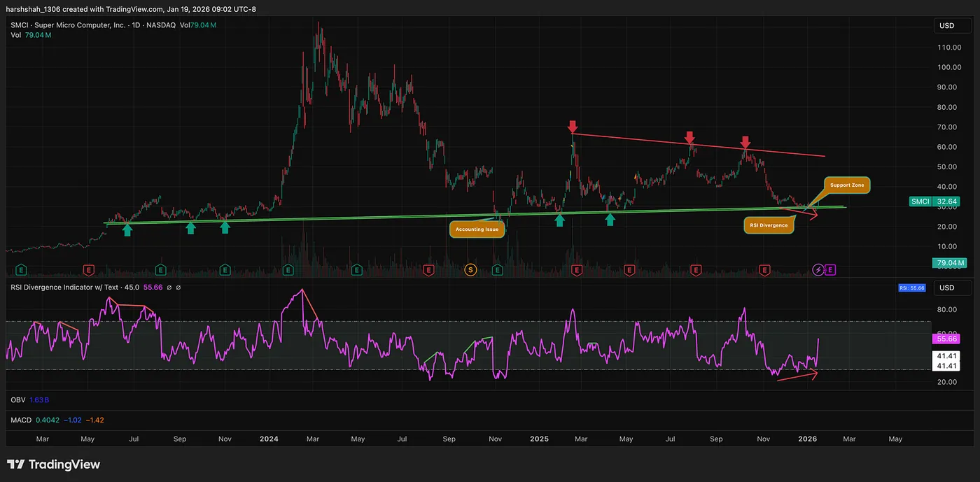Viewport: 980px width, 482px height.
Task: Select the green earnings marker near August 2023
Action: click(160, 269)
